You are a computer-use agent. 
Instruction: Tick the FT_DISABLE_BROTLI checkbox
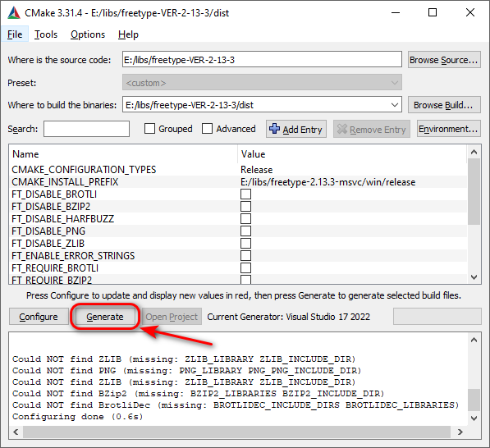tap(245, 194)
